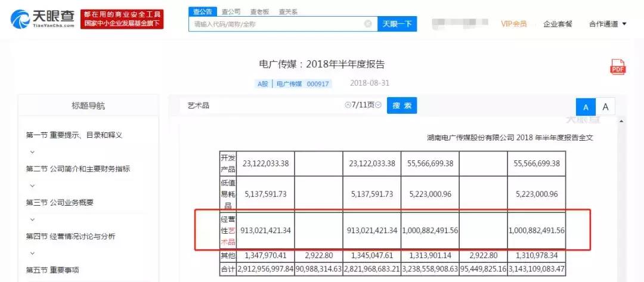Click the 艺术品 keyword search field
This screenshot has height=282, width=644.
point(263,106)
